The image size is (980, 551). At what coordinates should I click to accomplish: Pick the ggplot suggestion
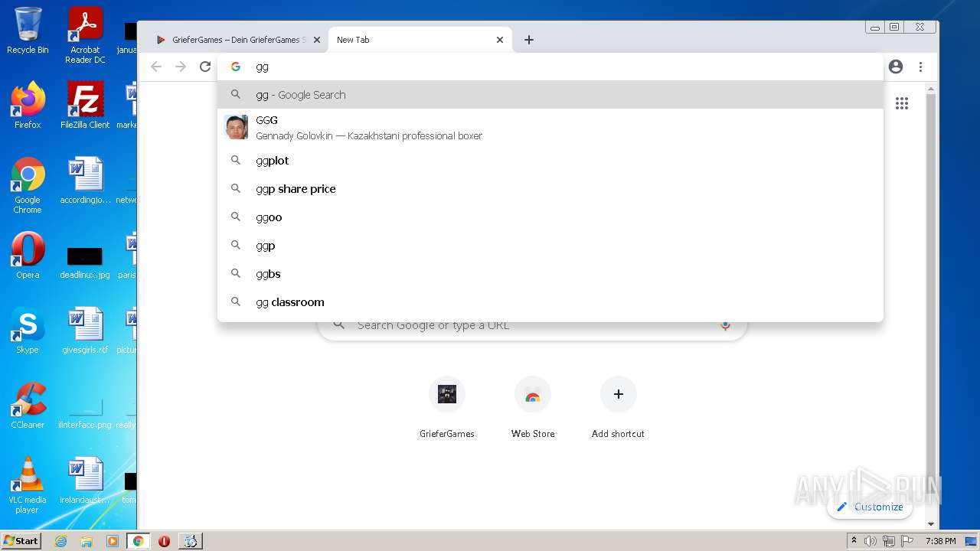click(x=550, y=161)
